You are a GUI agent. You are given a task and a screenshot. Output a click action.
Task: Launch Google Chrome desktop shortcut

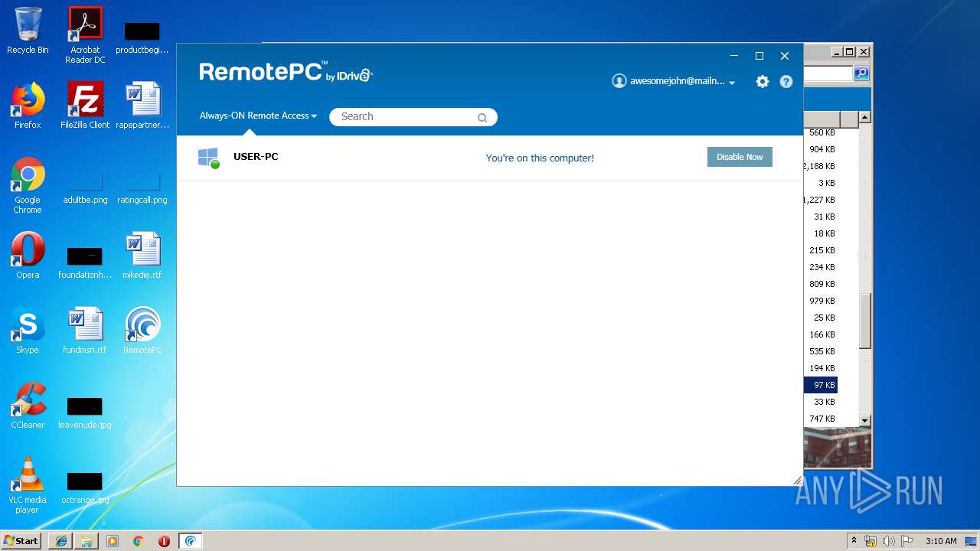tap(28, 185)
